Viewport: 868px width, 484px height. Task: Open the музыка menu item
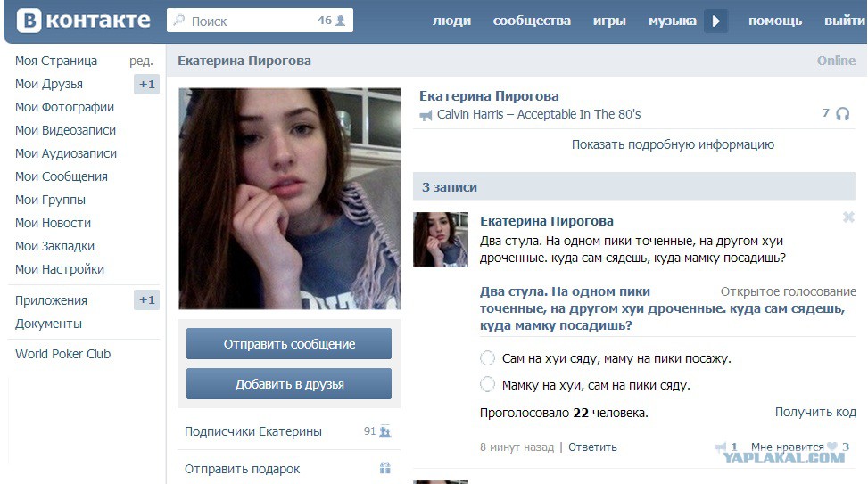[673, 21]
